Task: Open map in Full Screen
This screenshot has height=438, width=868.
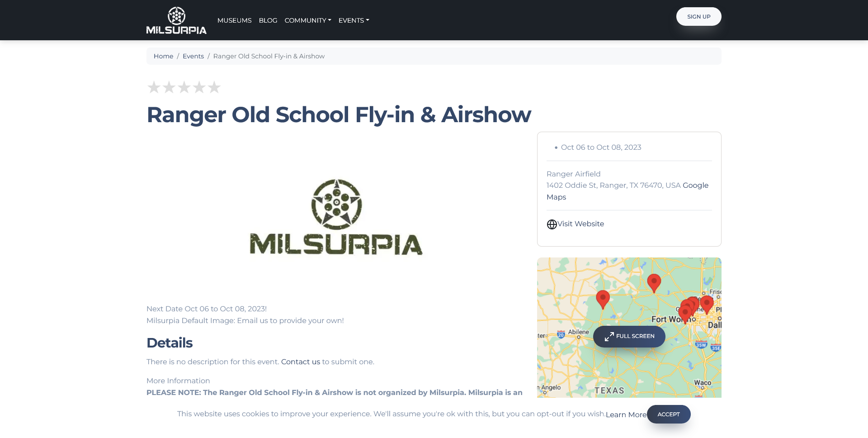Action: pos(629,336)
